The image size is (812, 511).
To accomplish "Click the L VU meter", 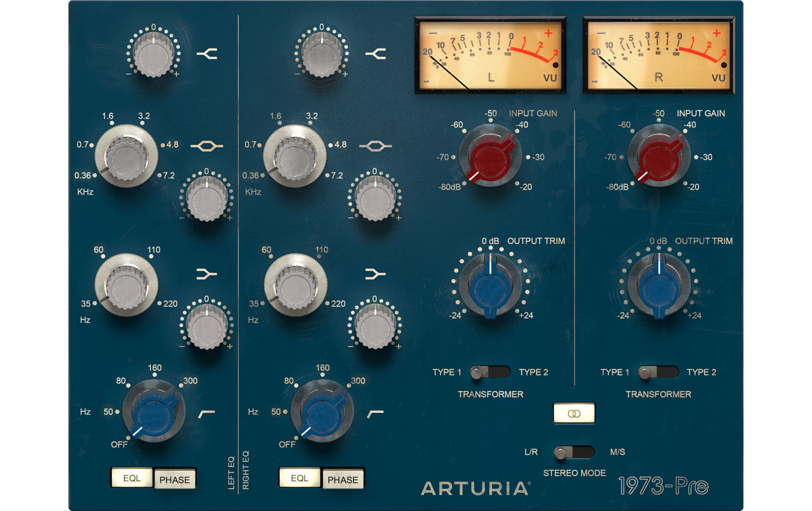I will pyautogui.click(x=490, y=55).
